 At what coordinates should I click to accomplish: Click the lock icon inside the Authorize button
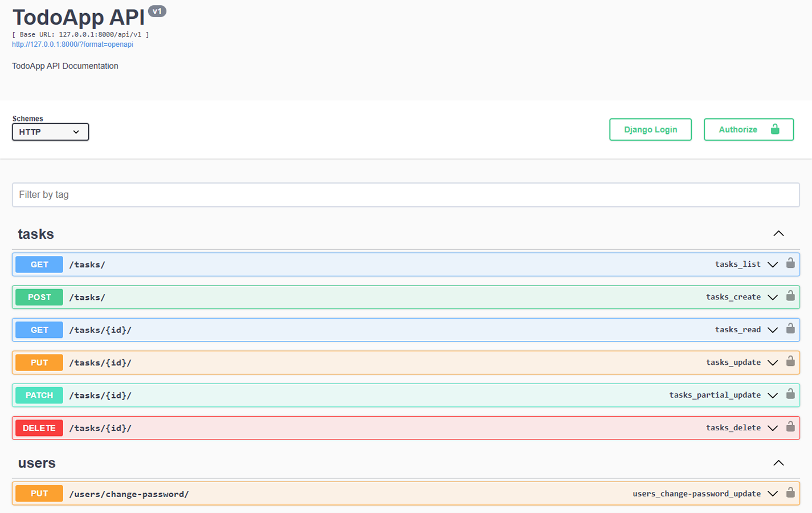tap(776, 129)
